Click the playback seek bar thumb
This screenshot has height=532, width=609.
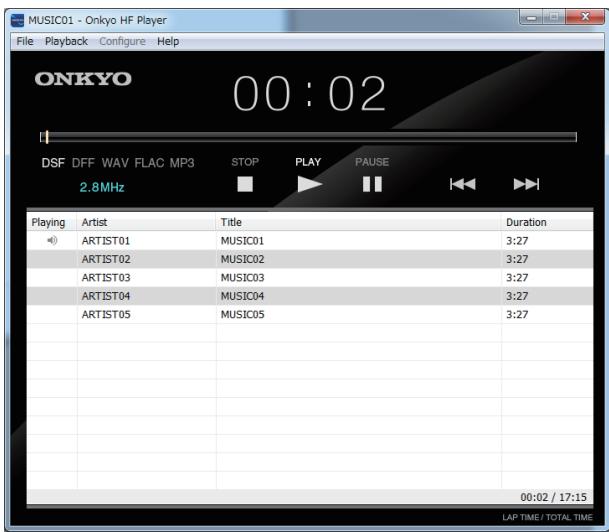tap(47, 137)
